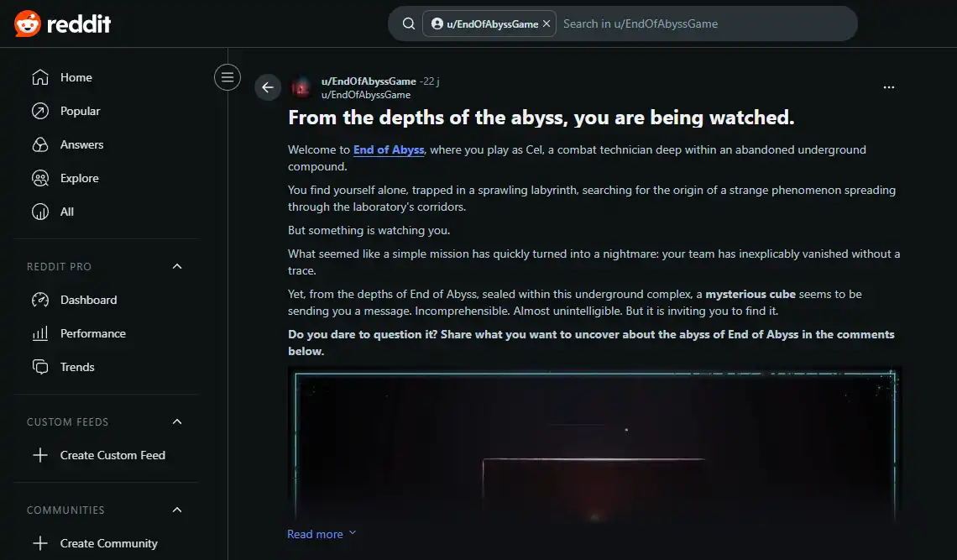
Task: Click the Performance bar chart icon
Action: coord(40,333)
